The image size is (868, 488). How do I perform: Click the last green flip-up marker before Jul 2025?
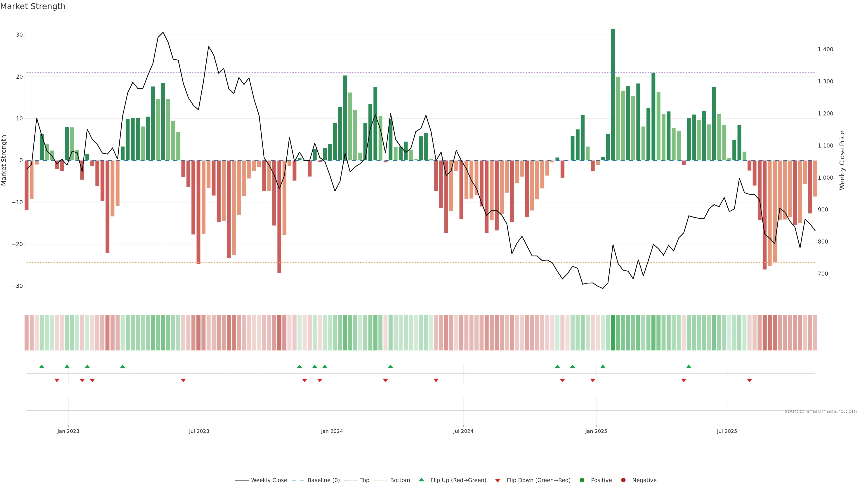click(x=689, y=366)
